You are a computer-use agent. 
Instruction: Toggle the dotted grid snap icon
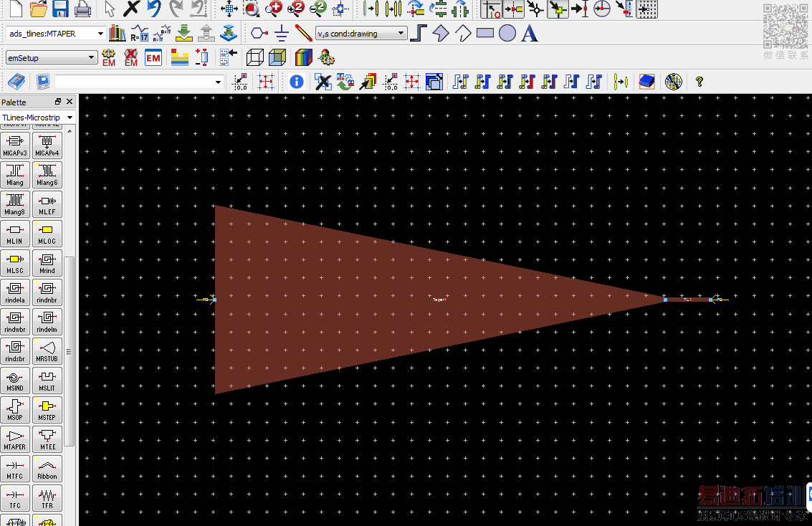point(647,9)
